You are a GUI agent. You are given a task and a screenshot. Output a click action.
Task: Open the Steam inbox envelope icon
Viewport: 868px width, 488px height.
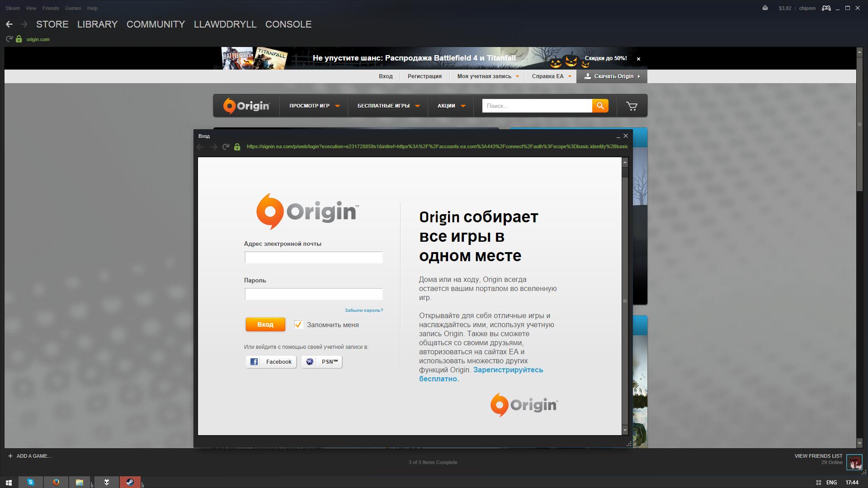[765, 8]
